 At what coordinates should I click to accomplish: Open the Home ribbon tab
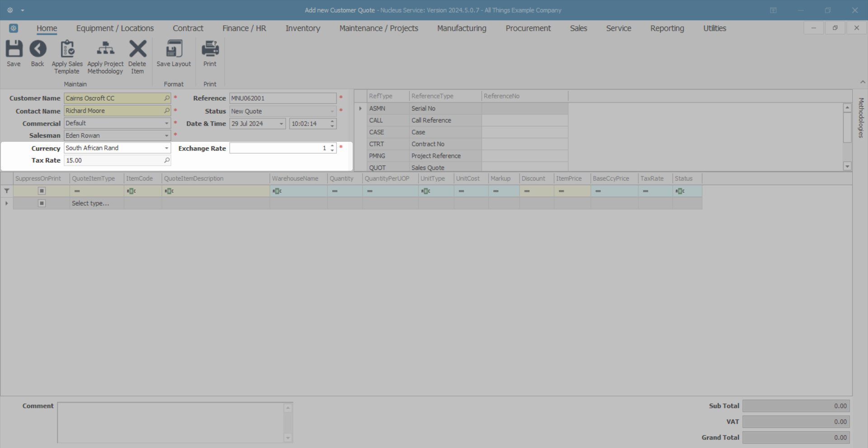(47, 28)
